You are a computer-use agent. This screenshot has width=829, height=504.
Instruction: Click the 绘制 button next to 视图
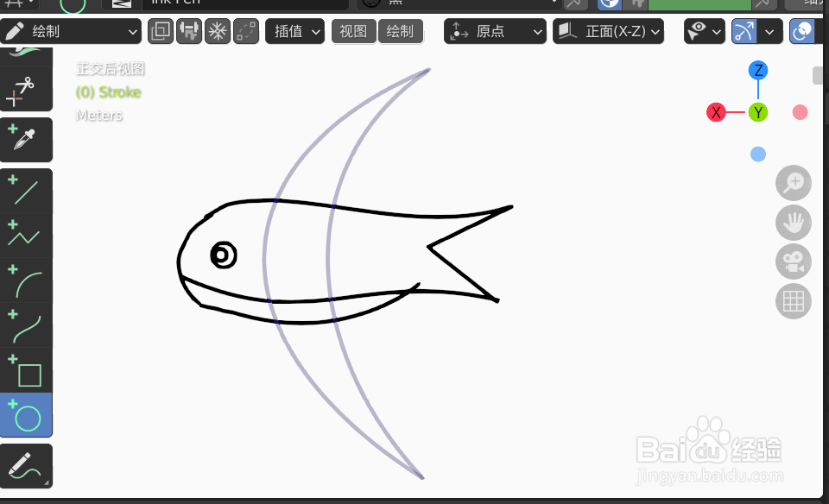click(x=401, y=31)
